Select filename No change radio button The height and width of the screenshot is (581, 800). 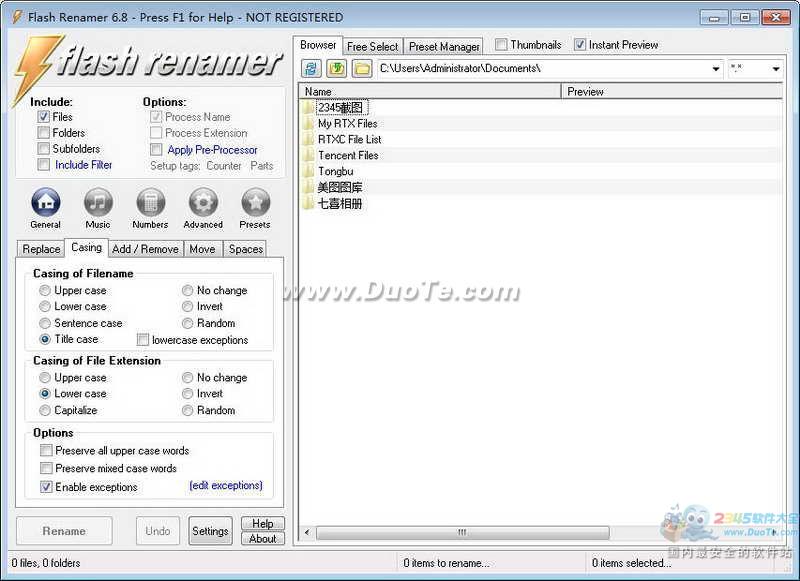[187, 290]
